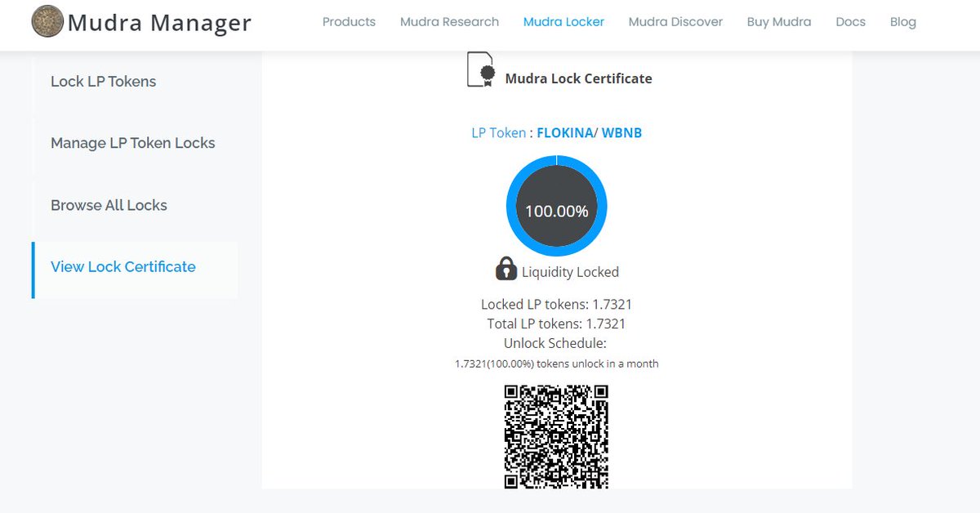Click the 100.00% locked progress ring
This screenshot has height=513, width=980.
coord(556,207)
